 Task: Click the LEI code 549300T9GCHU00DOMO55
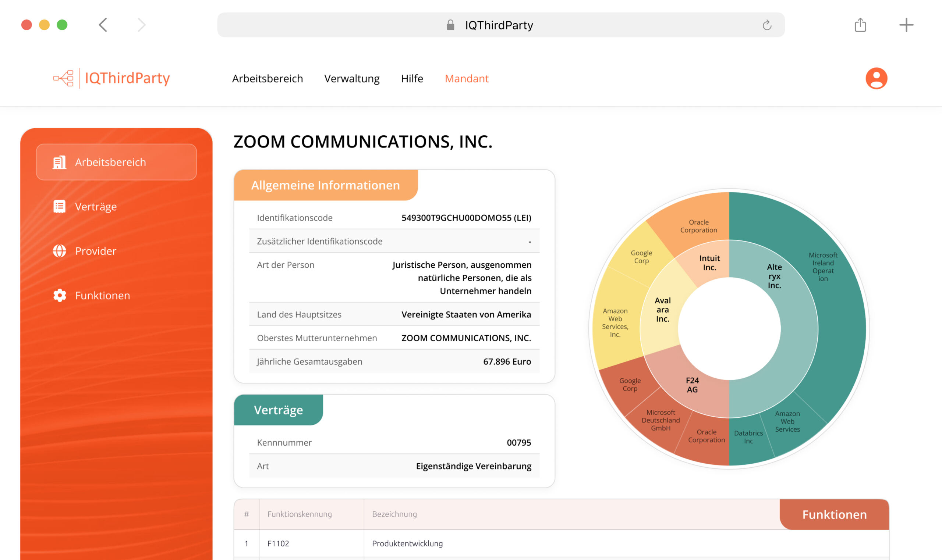click(x=466, y=218)
